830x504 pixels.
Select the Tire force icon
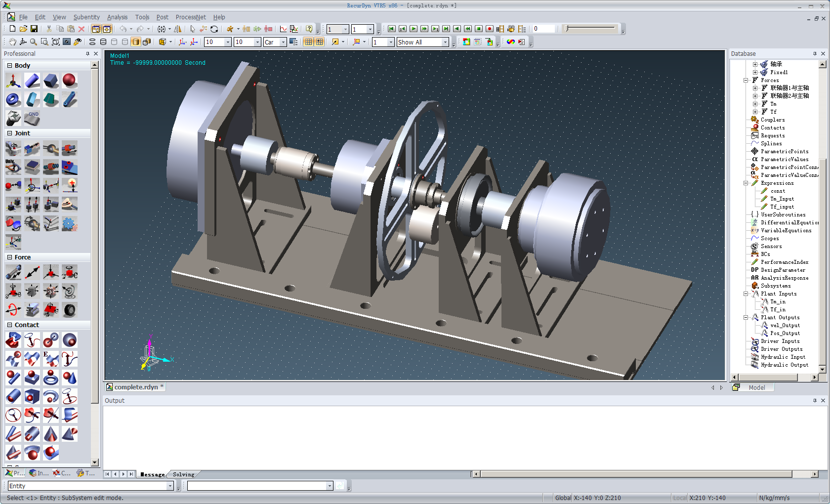pyautogui.click(x=70, y=310)
